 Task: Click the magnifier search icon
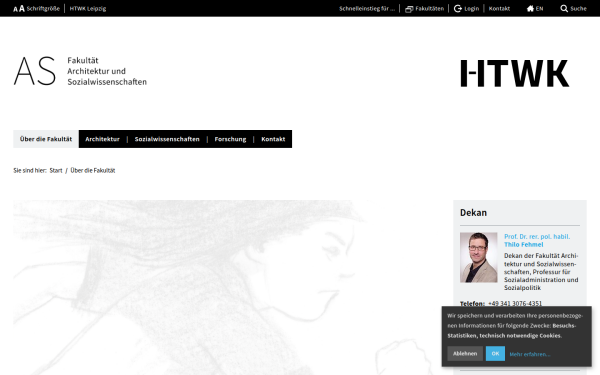564,8
